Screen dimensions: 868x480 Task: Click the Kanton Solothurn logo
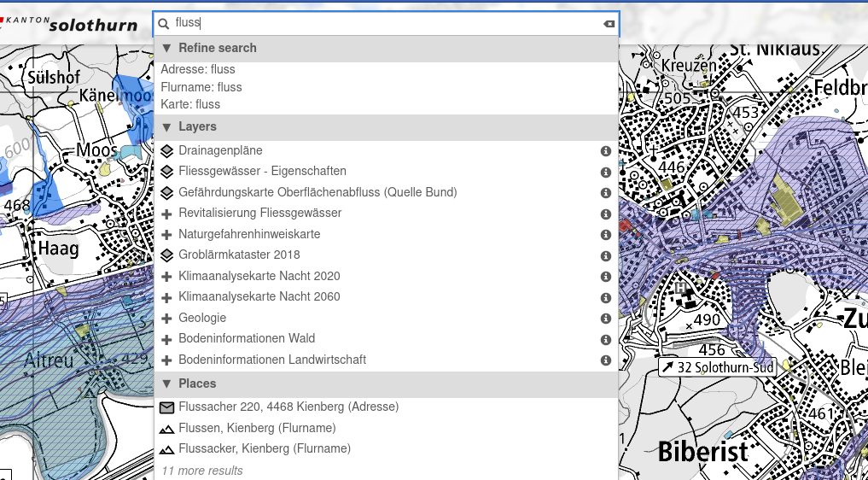68,24
